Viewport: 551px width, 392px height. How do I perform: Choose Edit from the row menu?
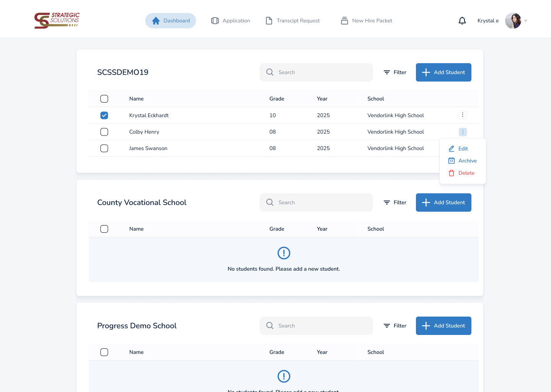(458, 149)
